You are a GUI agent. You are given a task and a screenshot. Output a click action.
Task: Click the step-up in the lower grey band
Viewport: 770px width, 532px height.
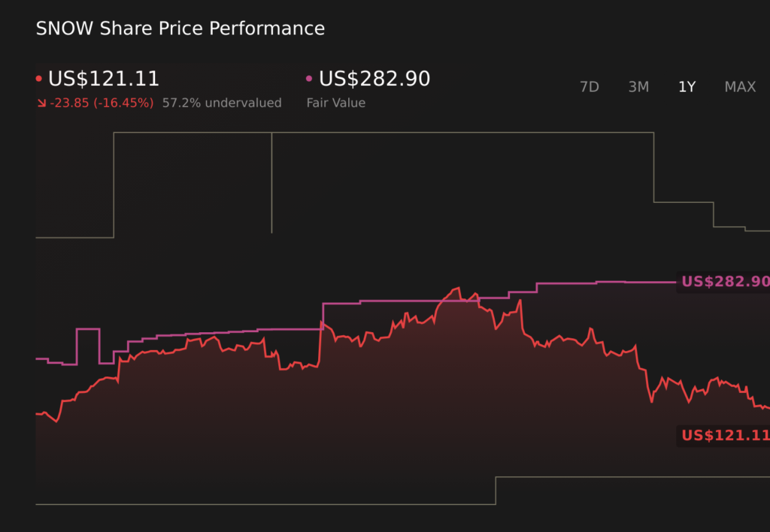(496, 490)
